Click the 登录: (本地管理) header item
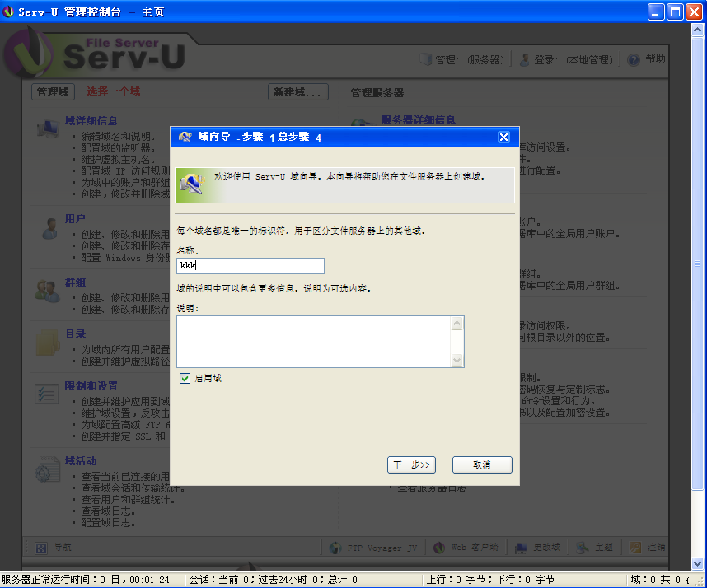 566,59
